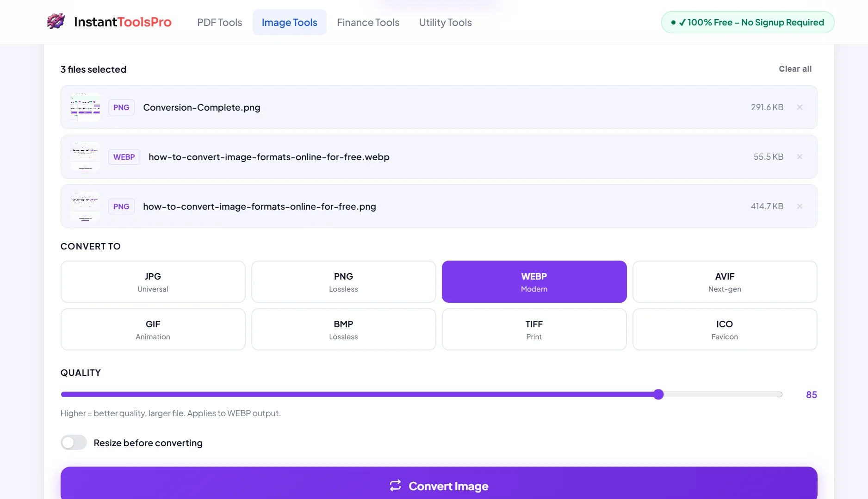Choose GIF Animation as output format
The width and height of the screenshot is (868, 499).
point(153,329)
